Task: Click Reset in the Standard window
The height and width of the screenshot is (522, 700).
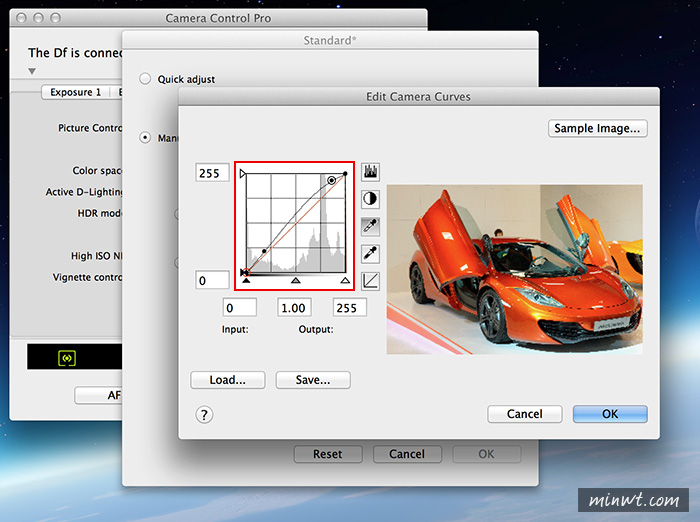Action: 328,454
